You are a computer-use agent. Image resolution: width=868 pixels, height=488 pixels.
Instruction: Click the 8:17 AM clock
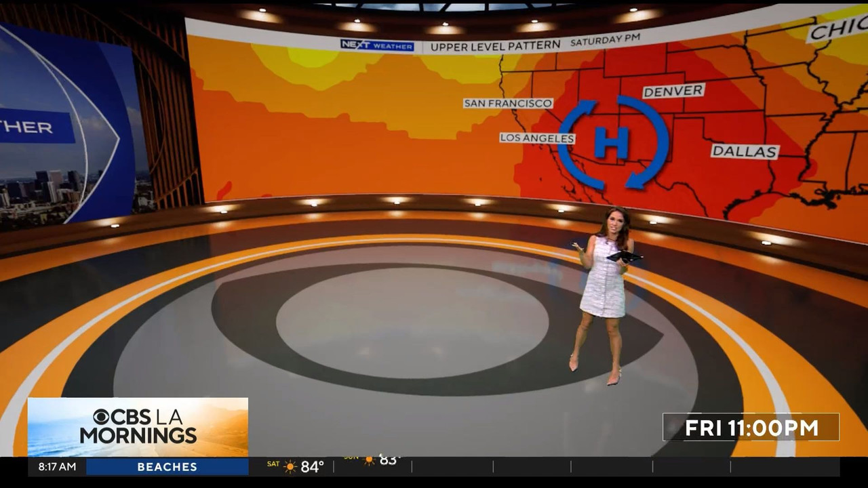[x=57, y=467]
